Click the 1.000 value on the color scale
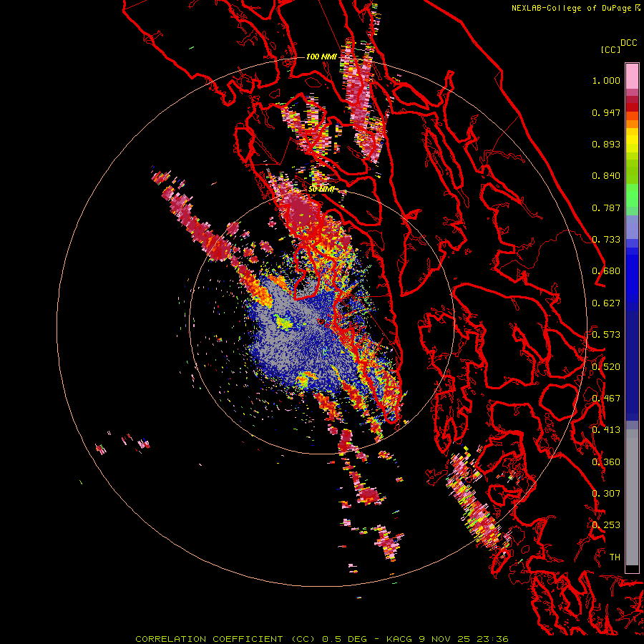Screen dimensions: 644x644 606,80
